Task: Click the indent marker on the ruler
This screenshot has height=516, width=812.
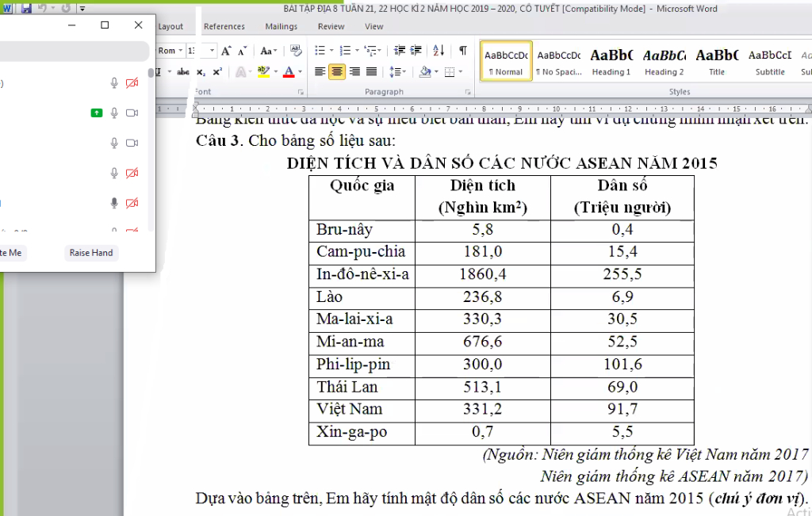Action: (x=195, y=109)
